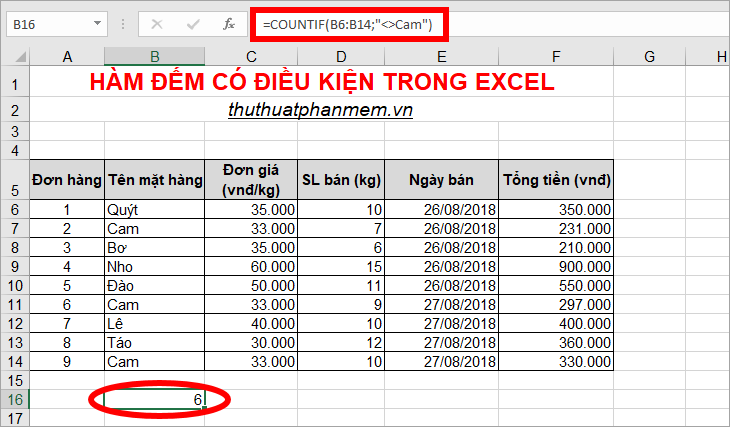Image resolution: width=730 pixels, height=427 pixels.
Task: Click the Tên mặt hàng header cell
Action: [x=155, y=180]
